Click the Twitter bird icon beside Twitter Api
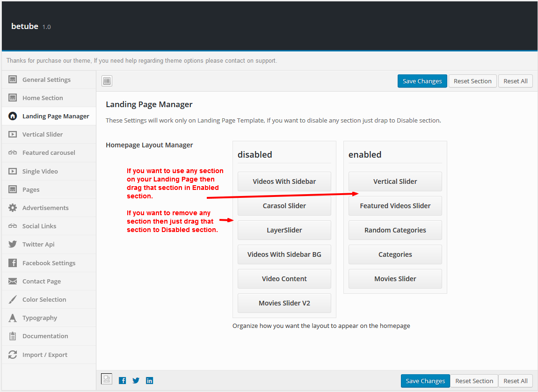 pyautogui.click(x=13, y=244)
